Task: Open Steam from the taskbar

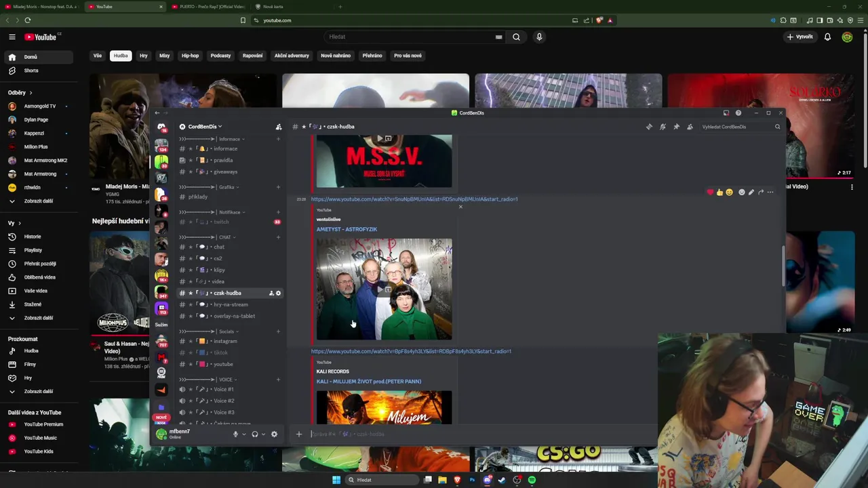Action: [x=502, y=480]
